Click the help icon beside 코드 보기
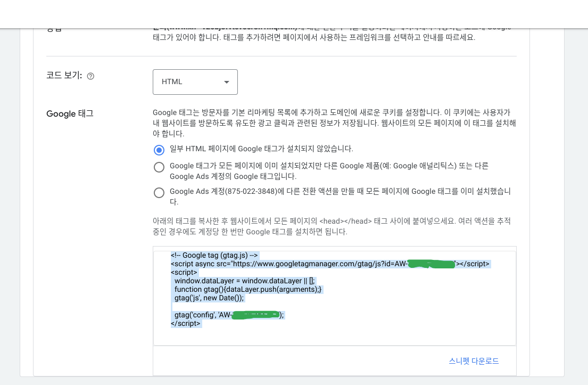 pos(90,76)
